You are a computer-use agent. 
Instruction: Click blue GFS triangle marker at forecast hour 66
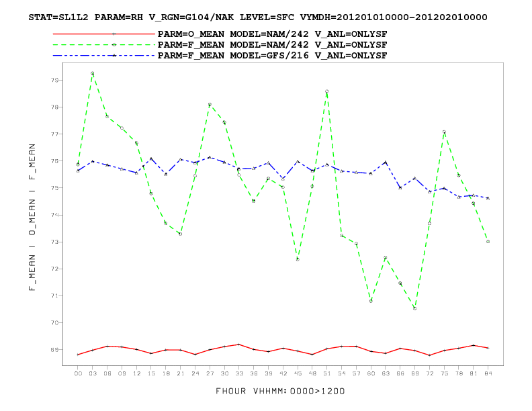point(400,187)
